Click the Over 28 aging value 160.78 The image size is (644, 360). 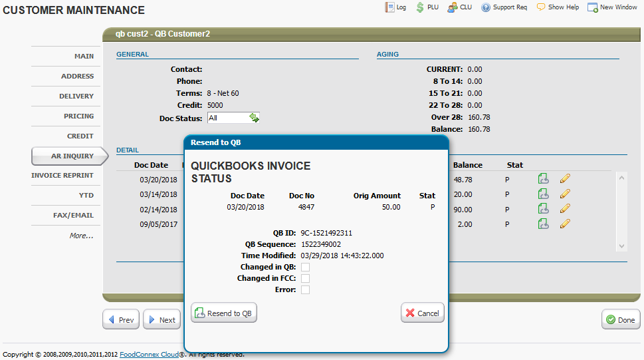click(479, 117)
